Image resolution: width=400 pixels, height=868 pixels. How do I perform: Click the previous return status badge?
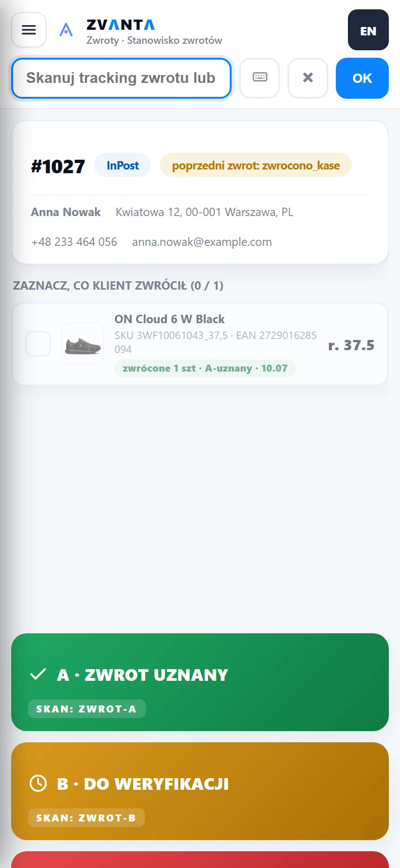[256, 165]
